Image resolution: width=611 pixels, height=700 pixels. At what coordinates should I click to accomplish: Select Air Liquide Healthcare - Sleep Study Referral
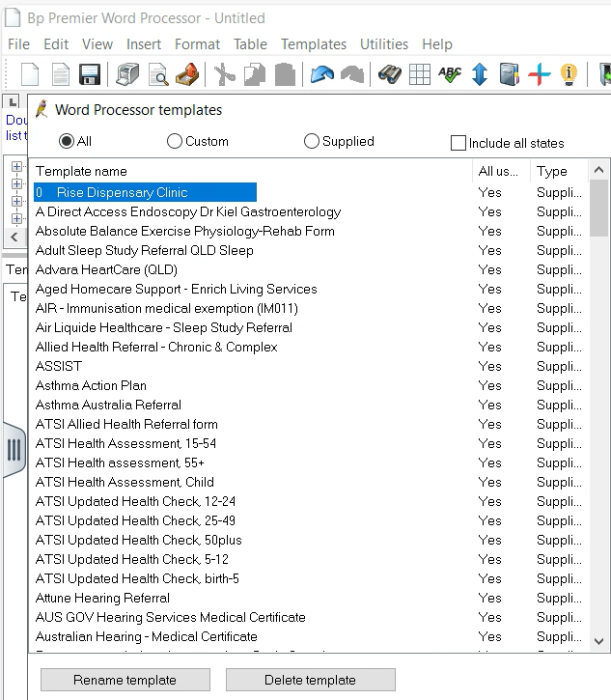tap(164, 327)
